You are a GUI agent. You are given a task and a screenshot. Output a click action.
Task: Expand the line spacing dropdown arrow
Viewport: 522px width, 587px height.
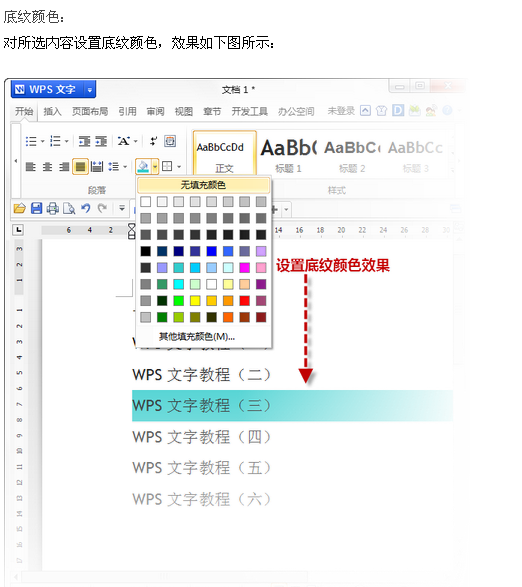pyautogui.click(x=125, y=167)
